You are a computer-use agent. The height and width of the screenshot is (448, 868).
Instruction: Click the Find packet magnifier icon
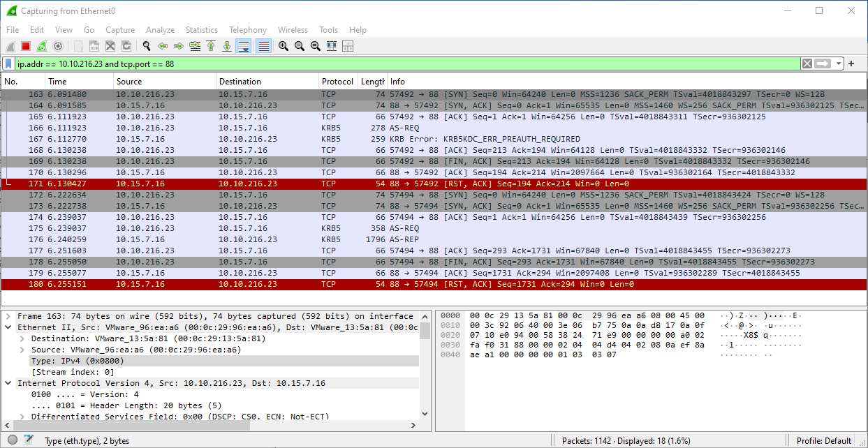147,46
